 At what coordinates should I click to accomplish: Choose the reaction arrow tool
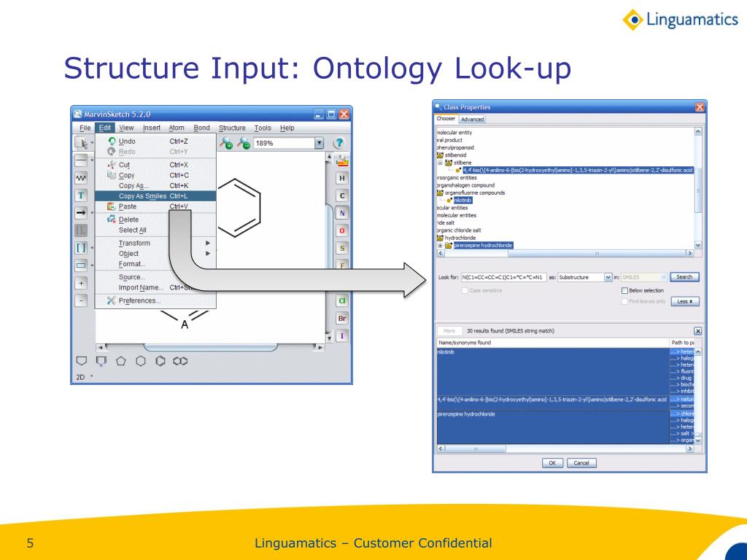click(x=81, y=213)
